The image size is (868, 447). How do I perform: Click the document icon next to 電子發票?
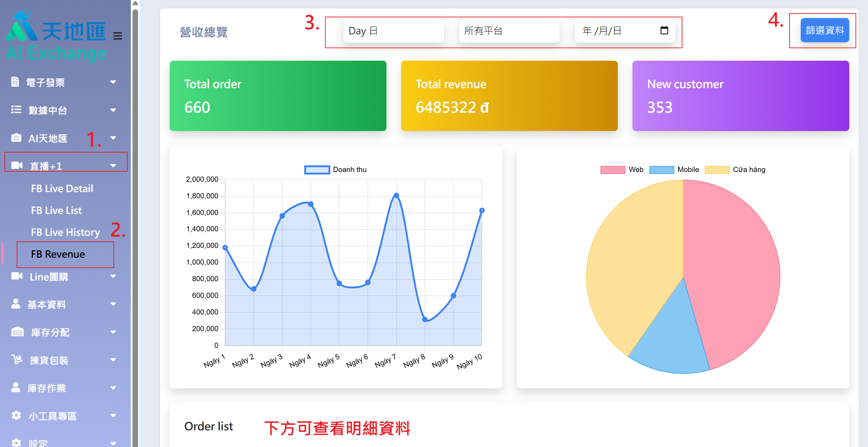click(x=15, y=82)
